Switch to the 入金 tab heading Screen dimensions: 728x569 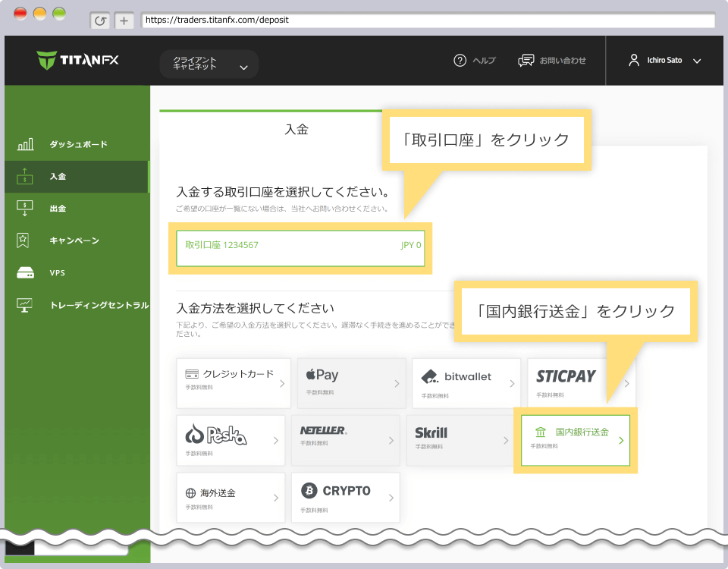click(297, 130)
